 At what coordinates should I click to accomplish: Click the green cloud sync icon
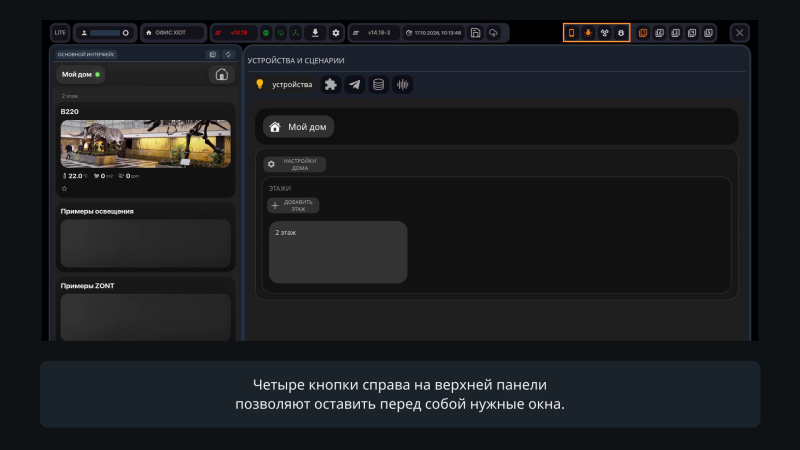pos(281,33)
